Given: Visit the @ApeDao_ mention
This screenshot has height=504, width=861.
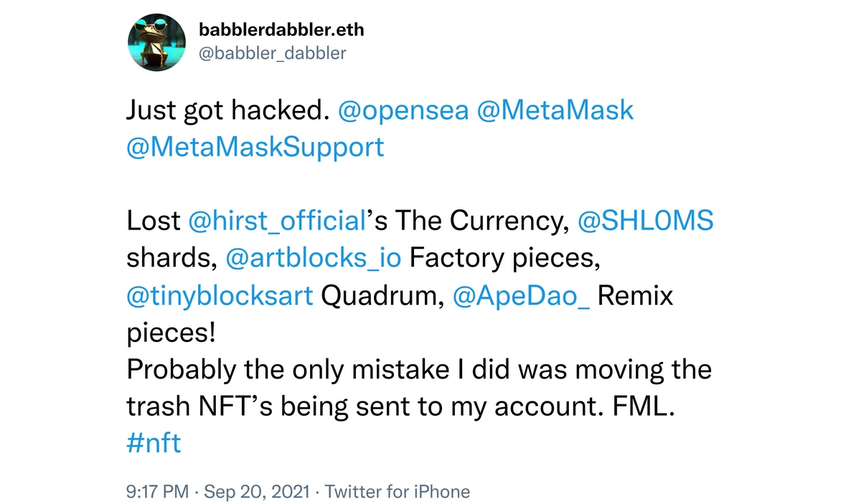Looking at the screenshot, I should (x=522, y=295).
